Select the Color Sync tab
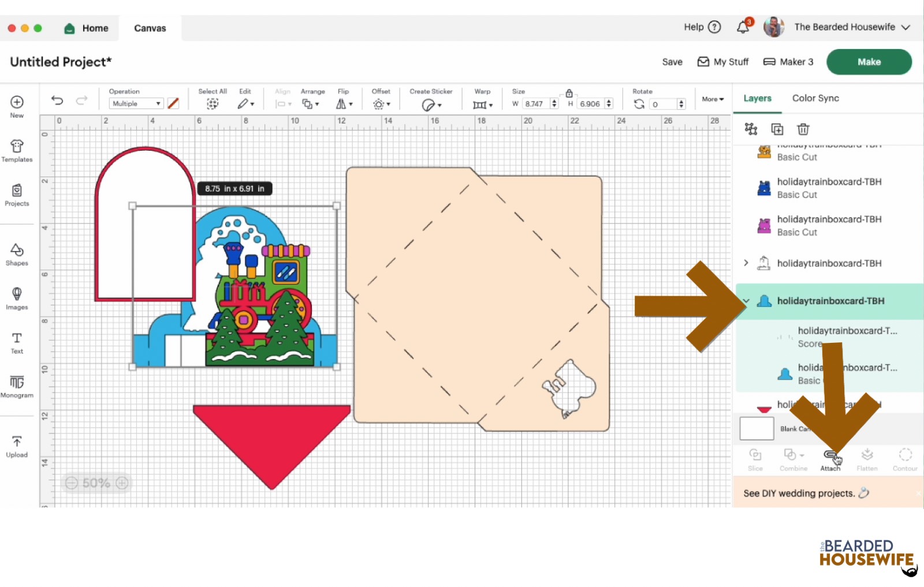Image resolution: width=924 pixels, height=587 pixels. (815, 98)
